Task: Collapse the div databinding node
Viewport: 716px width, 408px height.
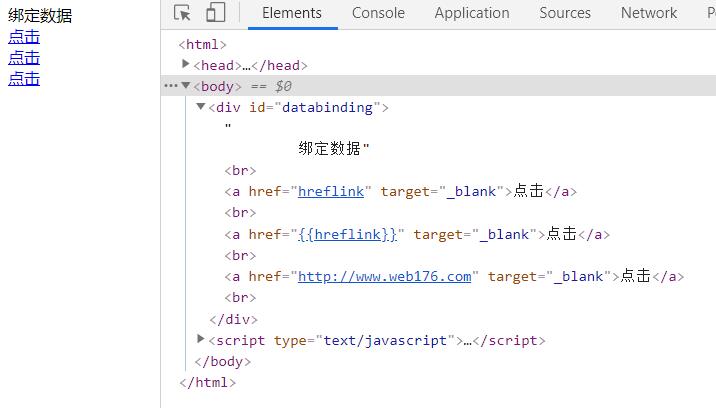Action: click(x=201, y=107)
